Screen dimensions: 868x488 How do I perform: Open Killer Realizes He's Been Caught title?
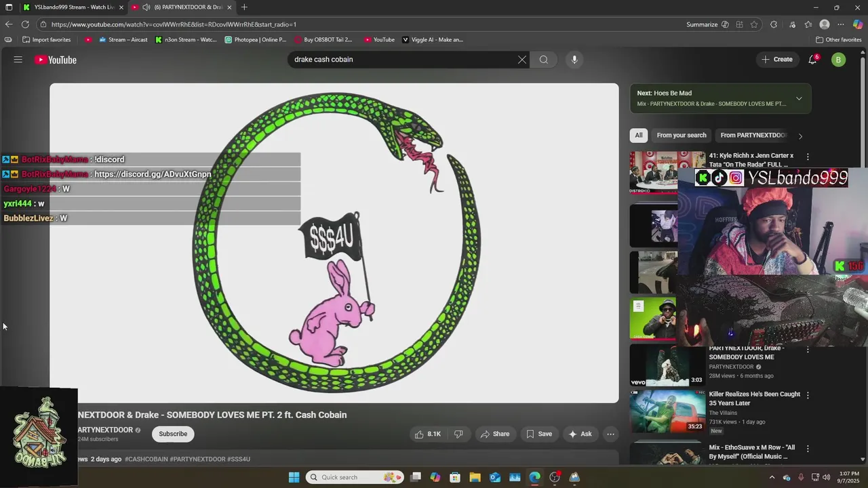tap(754, 399)
